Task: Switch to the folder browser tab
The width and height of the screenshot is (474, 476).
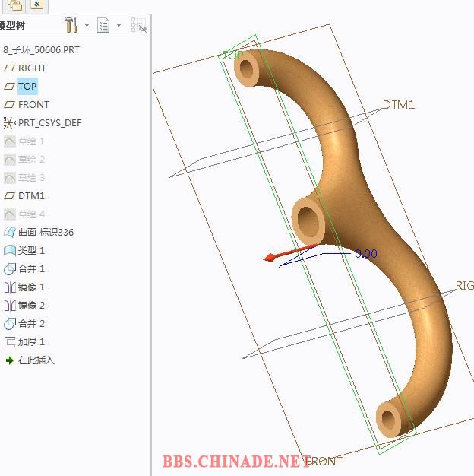Action: pyautogui.click(x=14, y=5)
